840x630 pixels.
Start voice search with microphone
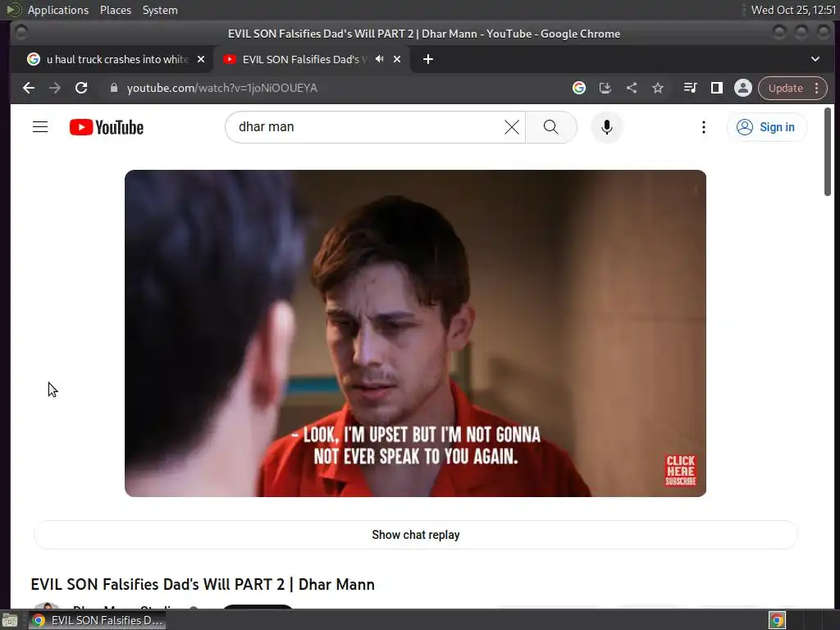606,127
